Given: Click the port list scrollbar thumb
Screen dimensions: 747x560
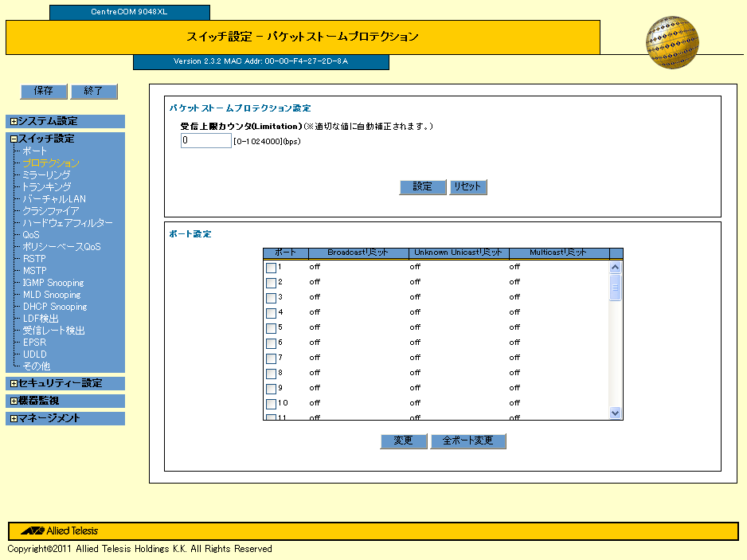Looking at the screenshot, I should (x=615, y=288).
